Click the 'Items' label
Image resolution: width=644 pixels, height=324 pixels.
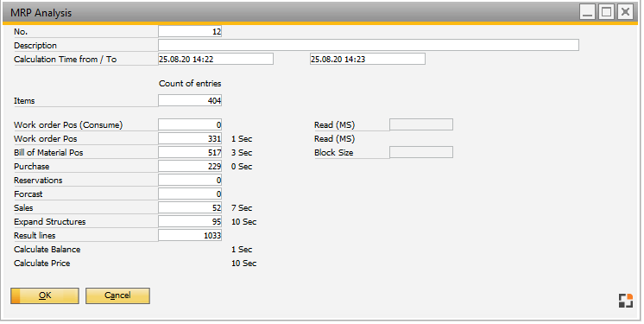tap(24, 101)
